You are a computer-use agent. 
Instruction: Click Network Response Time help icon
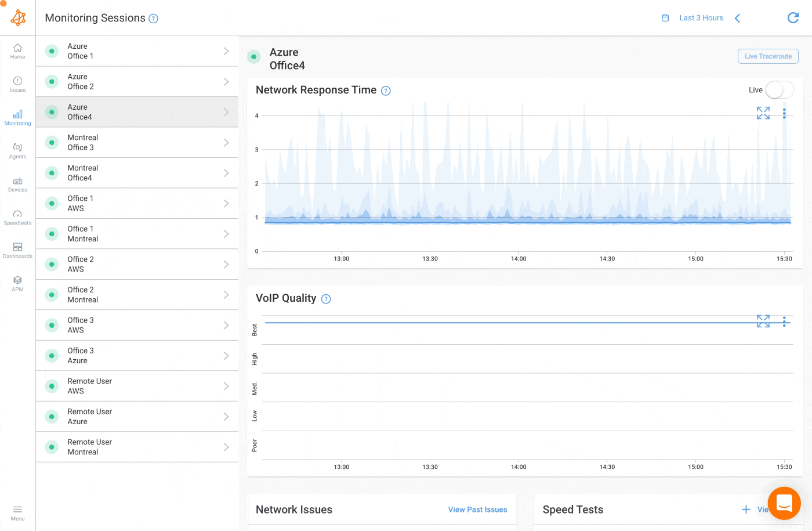tap(386, 91)
